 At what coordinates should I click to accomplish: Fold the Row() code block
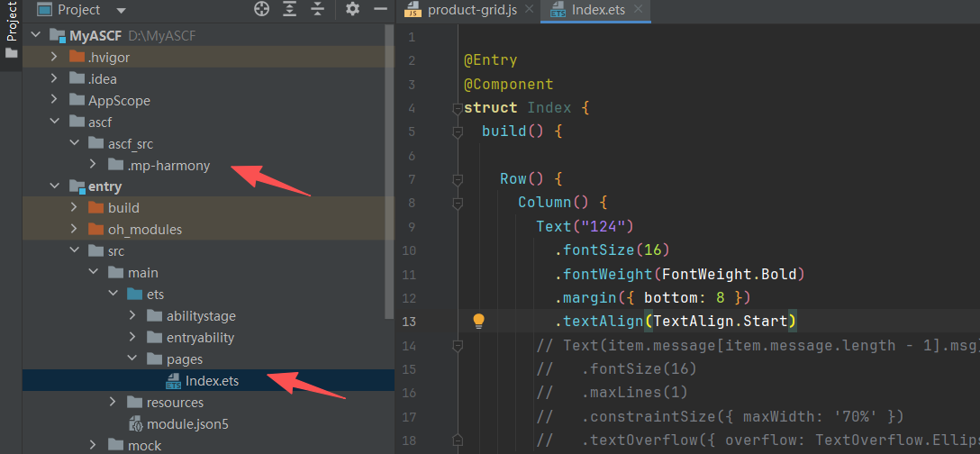coord(457,178)
